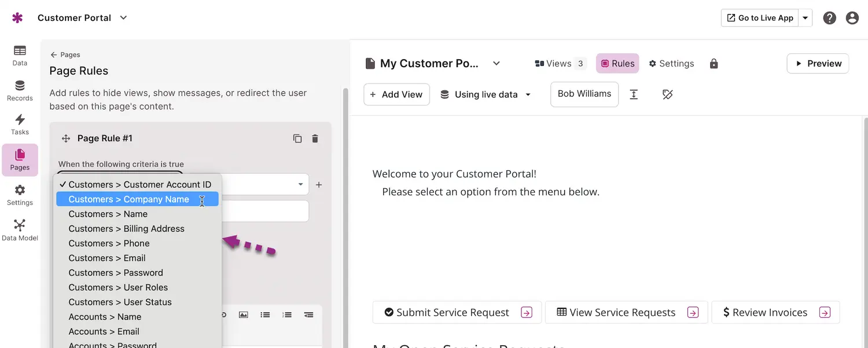Toggle the design styles icon in toolbar
Viewport: 868px width, 348px height.
click(x=667, y=94)
